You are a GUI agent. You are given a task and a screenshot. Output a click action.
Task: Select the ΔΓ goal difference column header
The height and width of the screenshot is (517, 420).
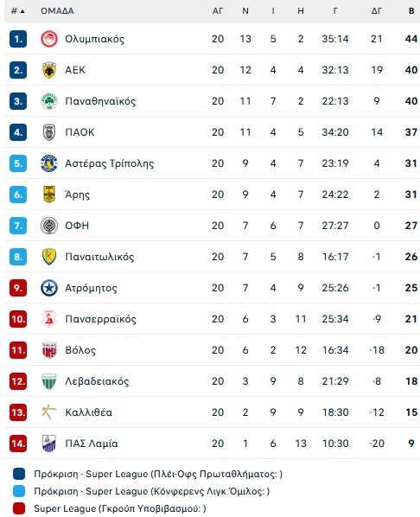tap(377, 11)
